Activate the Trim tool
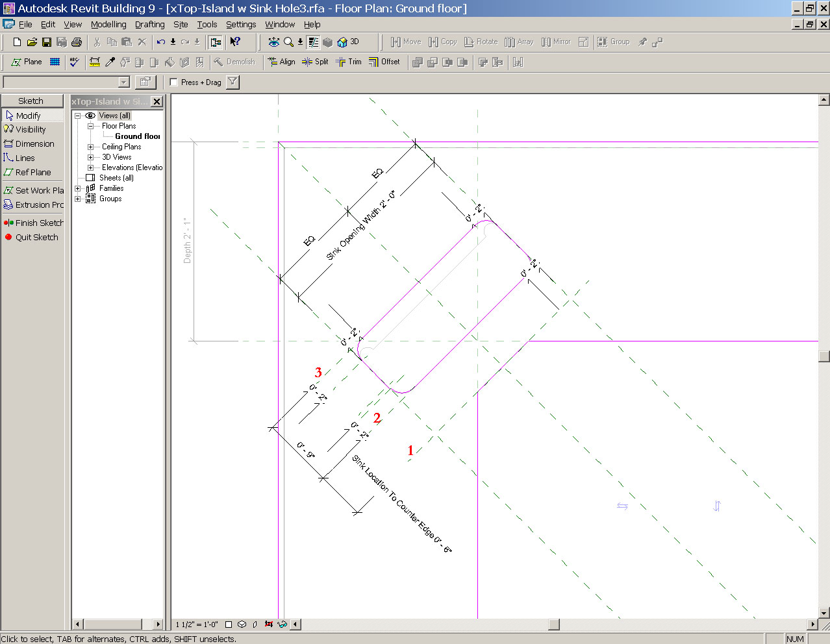The width and height of the screenshot is (830, 644). coord(349,62)
